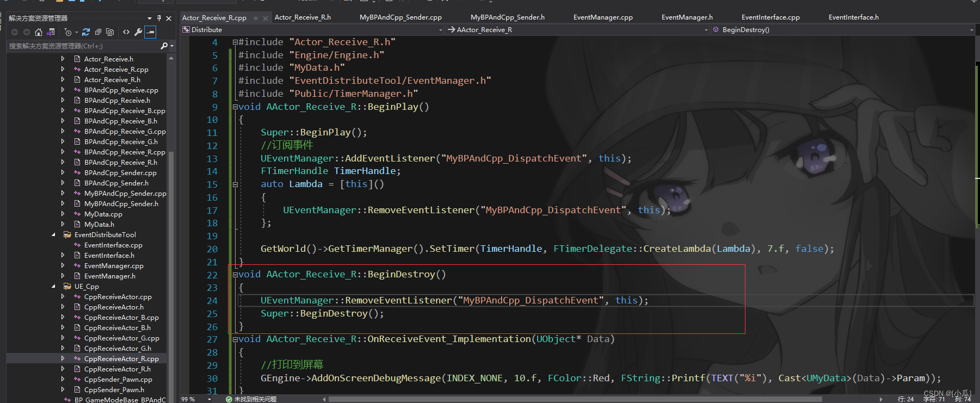Close the Actor_Receive_R.cpp tab

(x=266, y=18)
